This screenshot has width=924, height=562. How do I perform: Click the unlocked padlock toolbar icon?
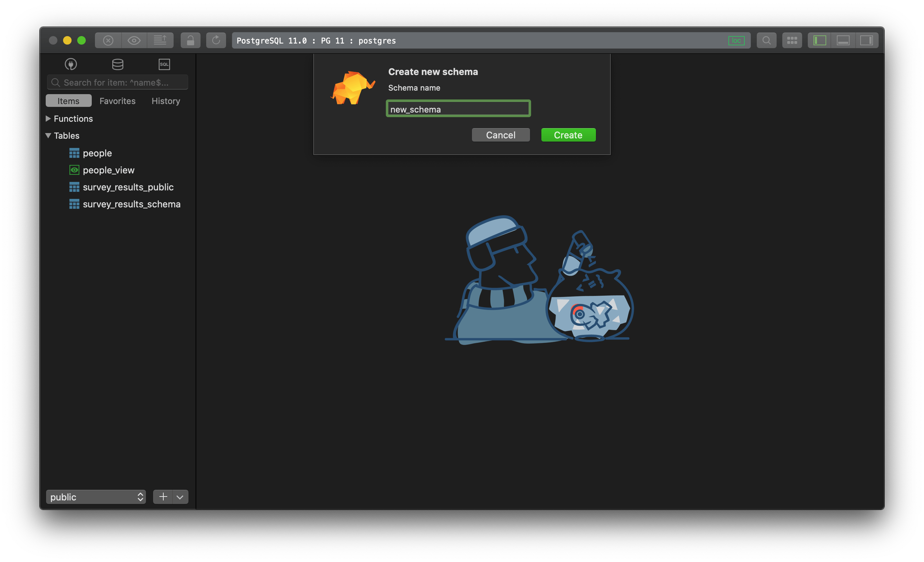pyautogui.click(x=191, y=40)
